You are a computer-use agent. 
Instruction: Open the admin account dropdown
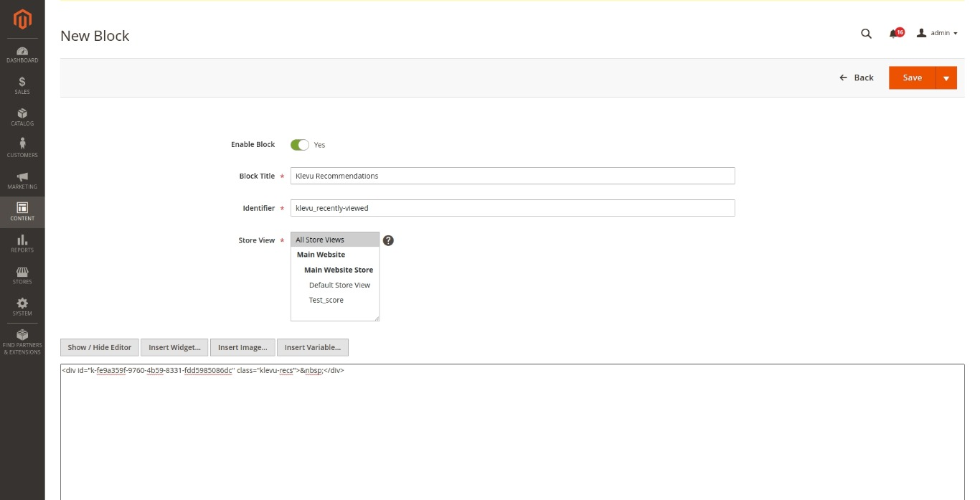[x=937, y=33]
